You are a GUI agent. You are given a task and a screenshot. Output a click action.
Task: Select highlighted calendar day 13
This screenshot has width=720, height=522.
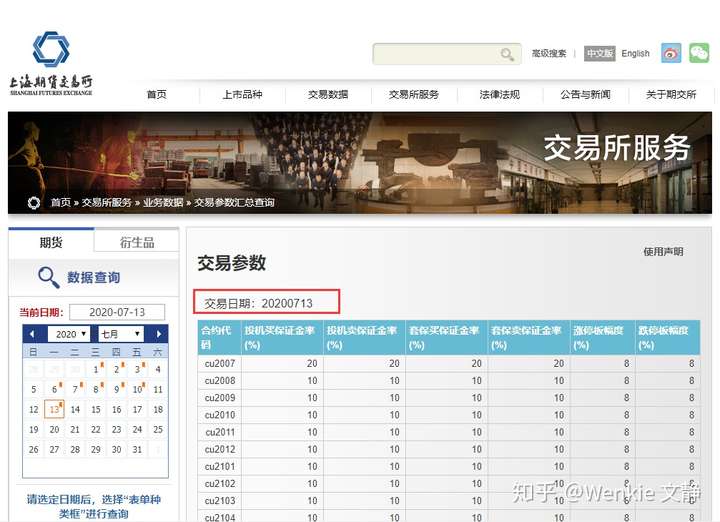coord(54,409)
